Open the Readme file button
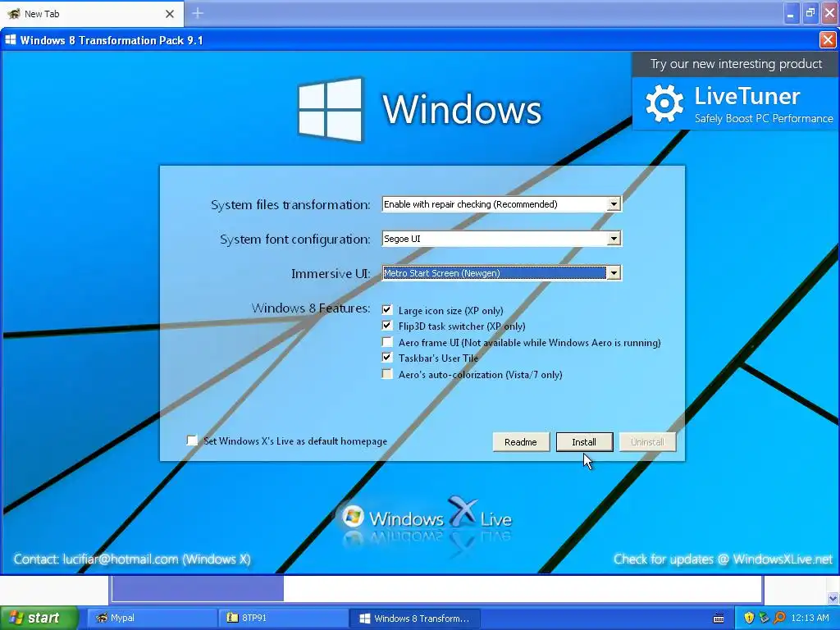Screen dimensions: 840x630 (x=521, y=442)
